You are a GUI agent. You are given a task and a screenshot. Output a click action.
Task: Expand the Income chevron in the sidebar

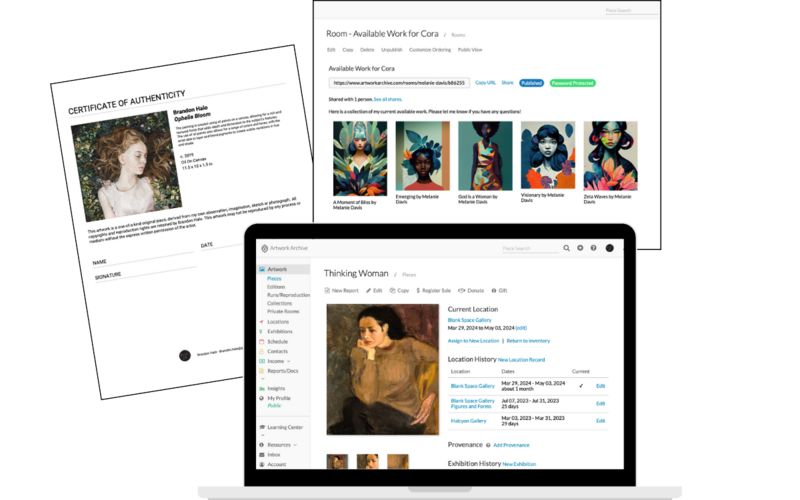pos(289,361)
